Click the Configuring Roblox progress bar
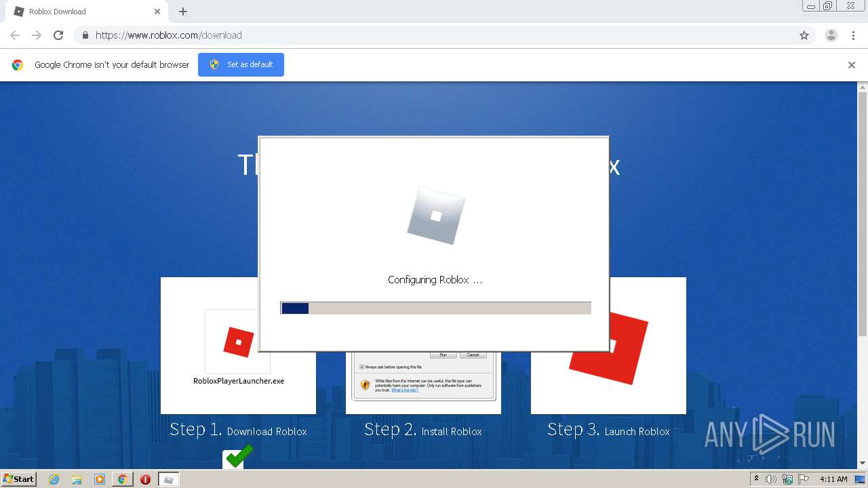868x488 pixels. click(436, 308)
